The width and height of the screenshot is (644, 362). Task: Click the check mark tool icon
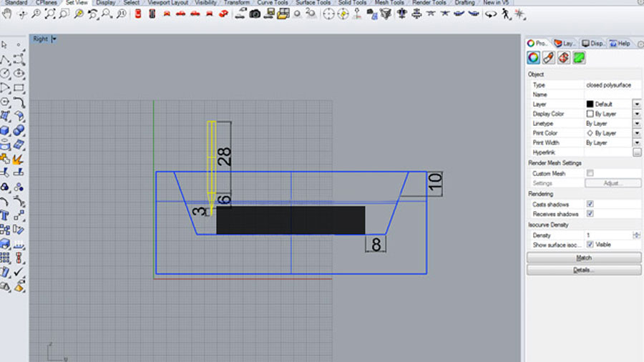tap(19, 272)
